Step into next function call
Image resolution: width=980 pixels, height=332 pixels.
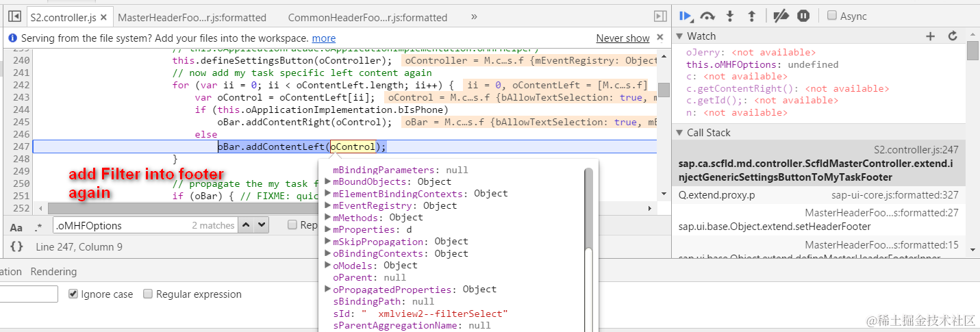tap(730, 16)
